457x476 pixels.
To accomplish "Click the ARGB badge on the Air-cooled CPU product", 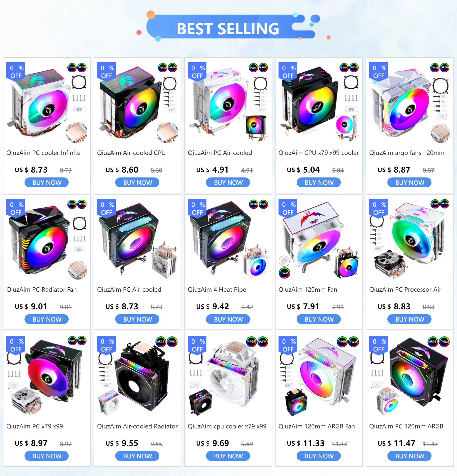I will (172, 67).
